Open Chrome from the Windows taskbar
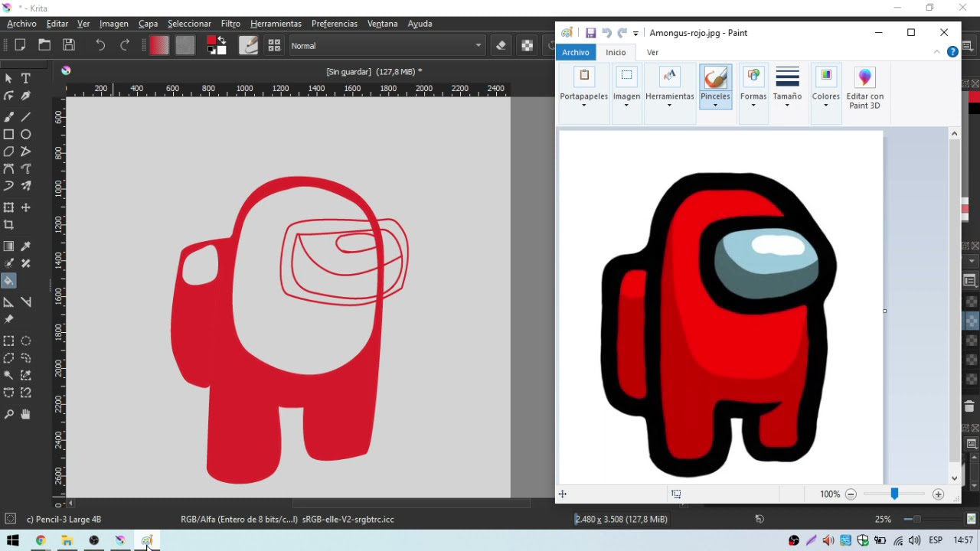This screenshot has height=551, width=980. (41, 540)
